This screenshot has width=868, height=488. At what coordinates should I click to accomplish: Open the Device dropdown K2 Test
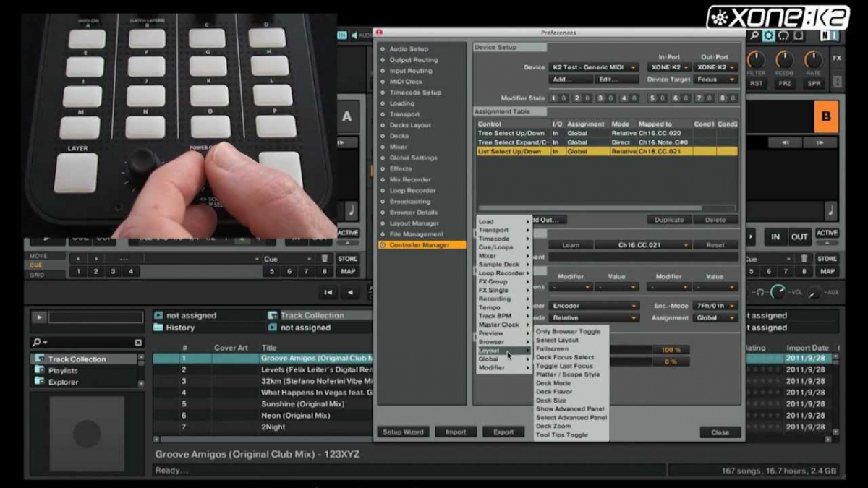point(594,67)
